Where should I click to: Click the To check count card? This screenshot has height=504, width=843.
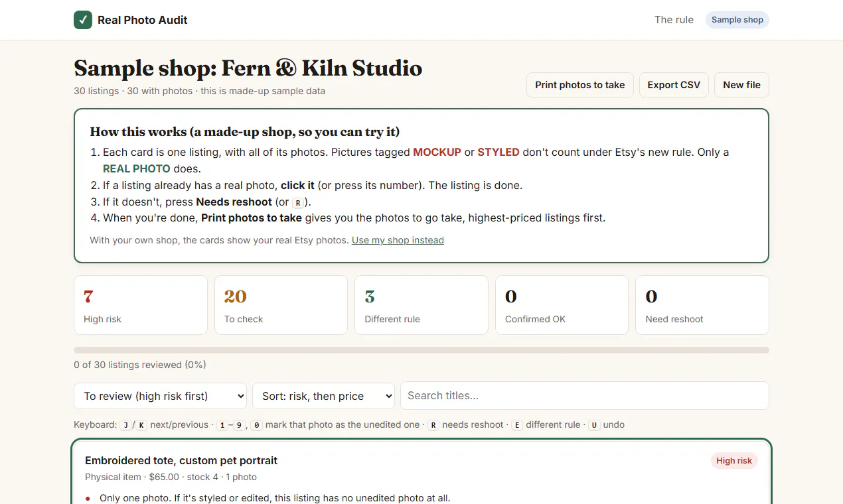point(281,305)
